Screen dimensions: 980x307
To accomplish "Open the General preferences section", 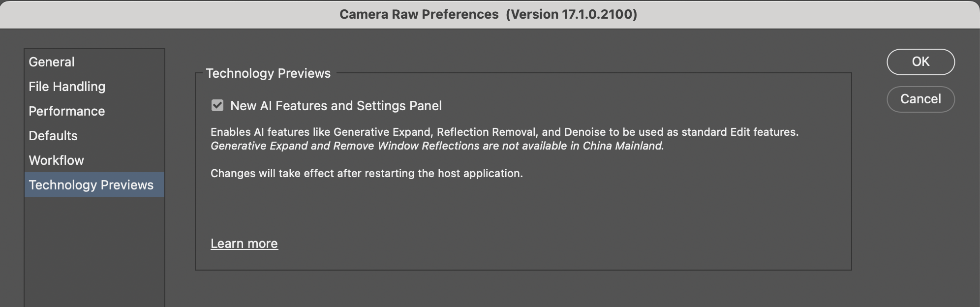I will tap(52, 62).
